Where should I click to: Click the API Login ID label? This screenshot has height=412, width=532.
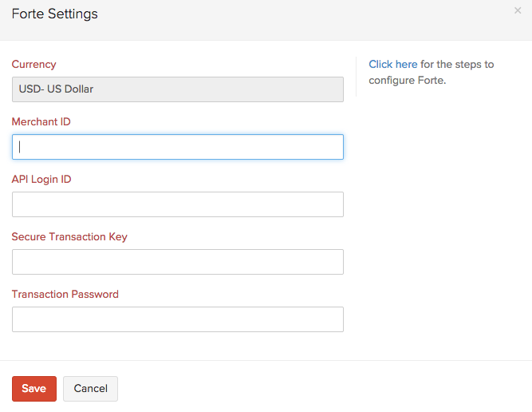point(41,179)
